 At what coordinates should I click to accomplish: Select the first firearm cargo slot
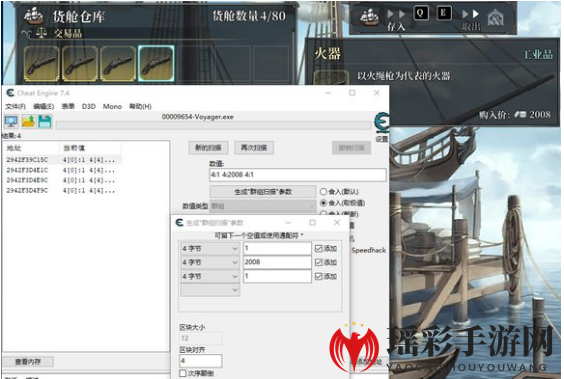[42, 64]
